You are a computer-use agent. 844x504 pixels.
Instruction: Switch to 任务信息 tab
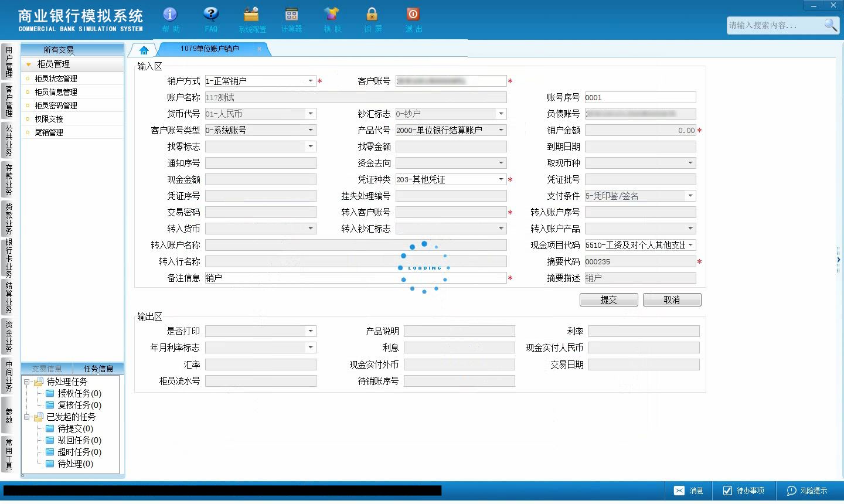click(x=98, y=369)
